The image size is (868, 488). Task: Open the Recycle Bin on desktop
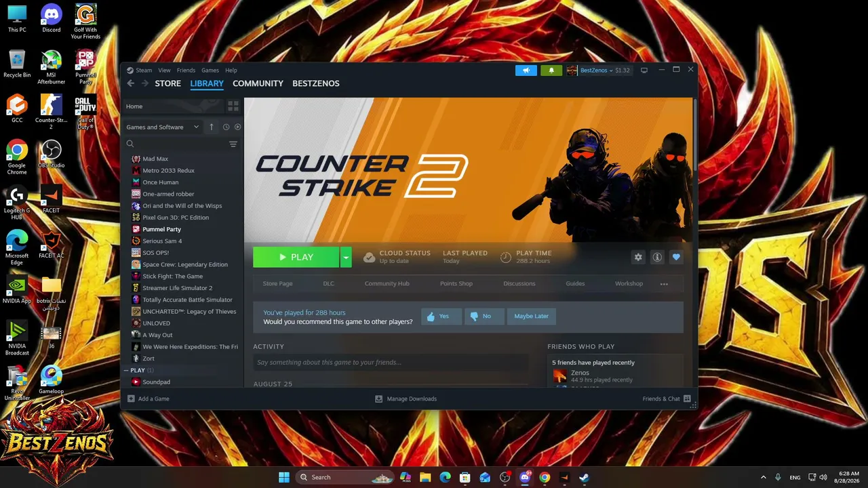pyautogui.click(x=17, y=64)
